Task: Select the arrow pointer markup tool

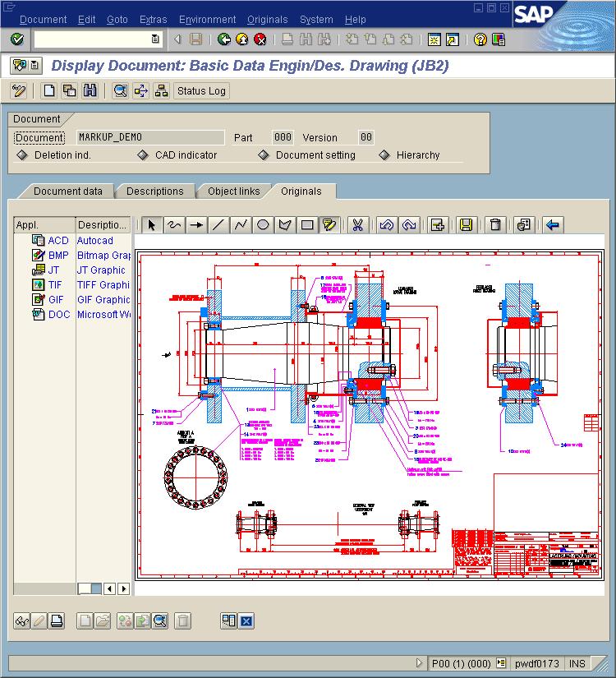Action: [x=152, y=225]
